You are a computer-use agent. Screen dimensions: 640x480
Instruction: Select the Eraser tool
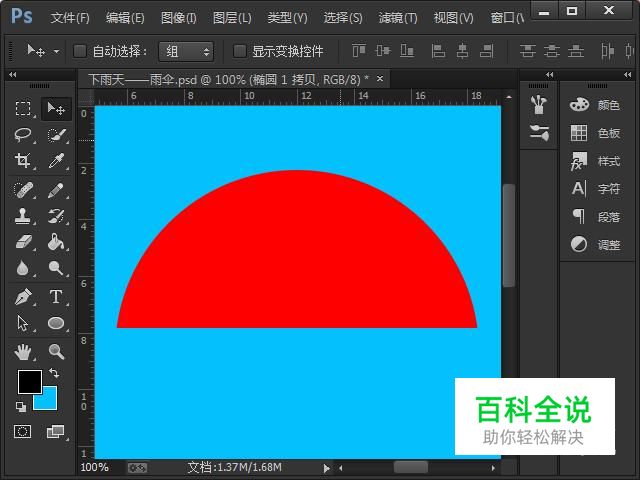point(23,242)
